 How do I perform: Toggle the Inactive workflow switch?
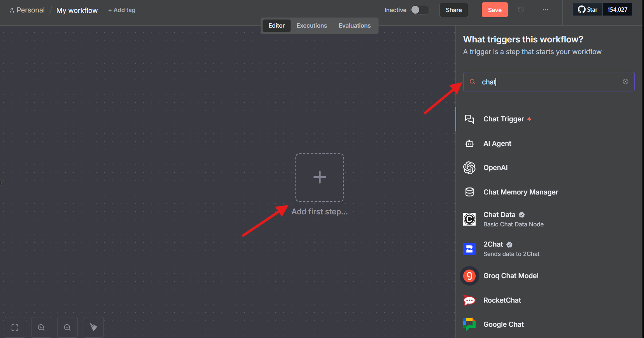tap(420, 10)
